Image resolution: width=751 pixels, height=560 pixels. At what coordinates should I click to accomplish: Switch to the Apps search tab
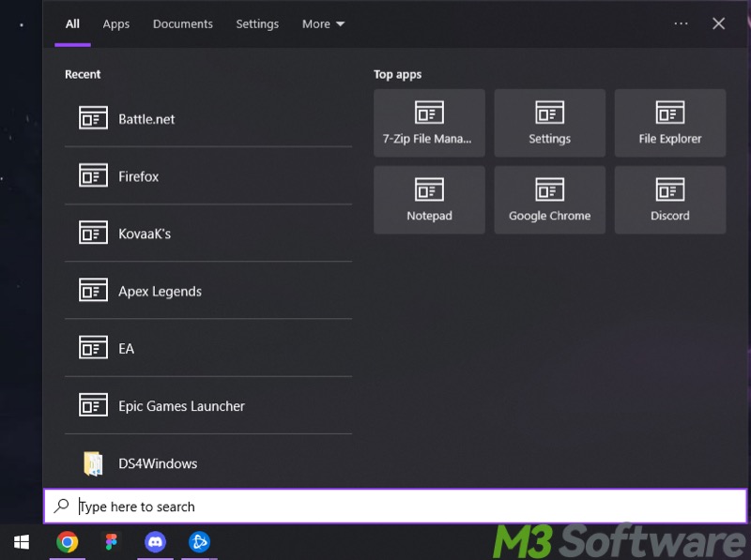pyautogui.click(x=115, y=24)
